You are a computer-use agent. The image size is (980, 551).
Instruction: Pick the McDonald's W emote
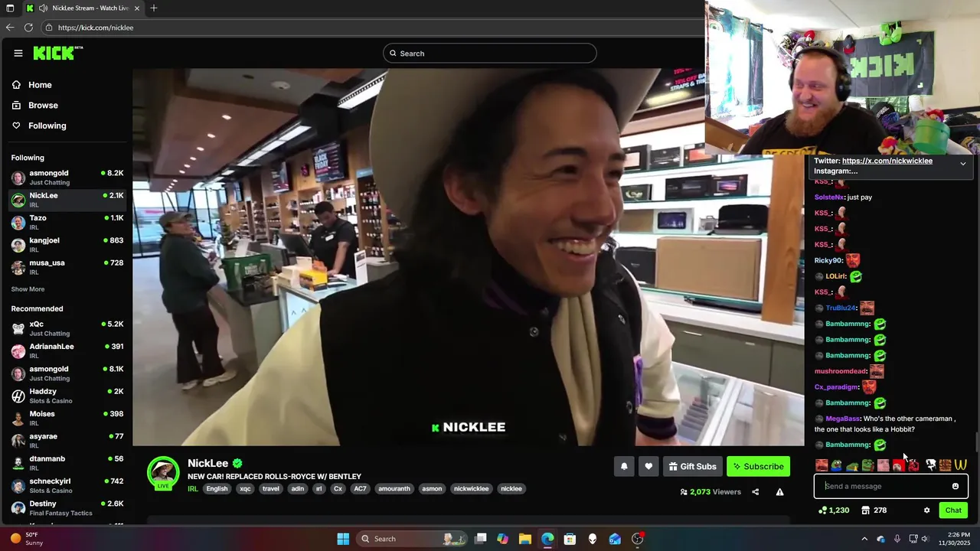tap(960, 465)
